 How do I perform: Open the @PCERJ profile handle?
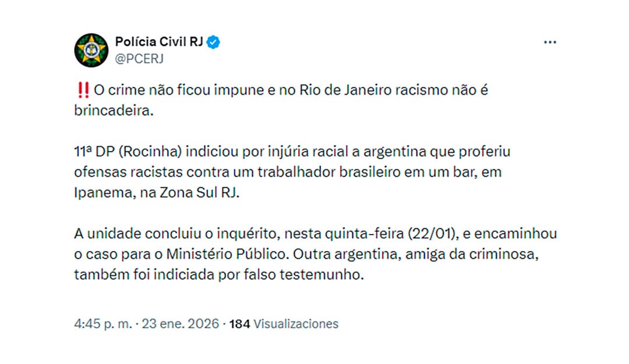140,57
